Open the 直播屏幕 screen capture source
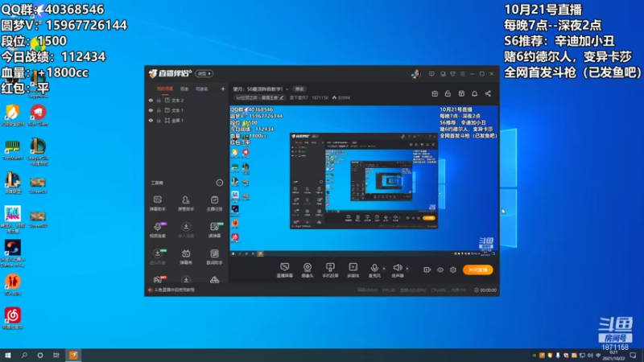 click(284, 270)
